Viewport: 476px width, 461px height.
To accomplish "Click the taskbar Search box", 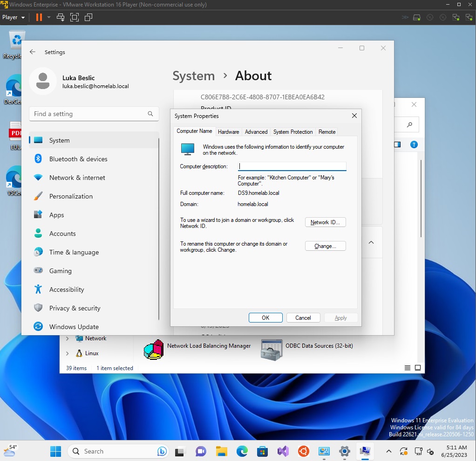I will (118, 451).
